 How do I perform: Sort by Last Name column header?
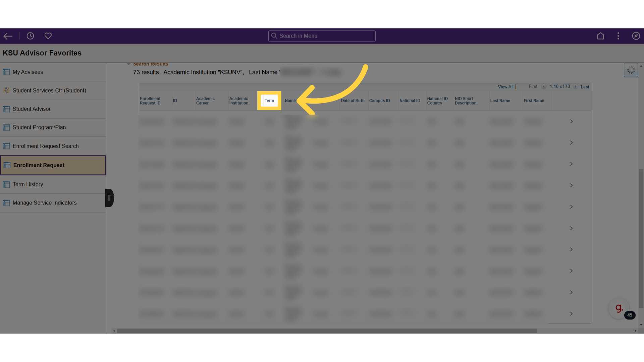(x=500, y=101)
